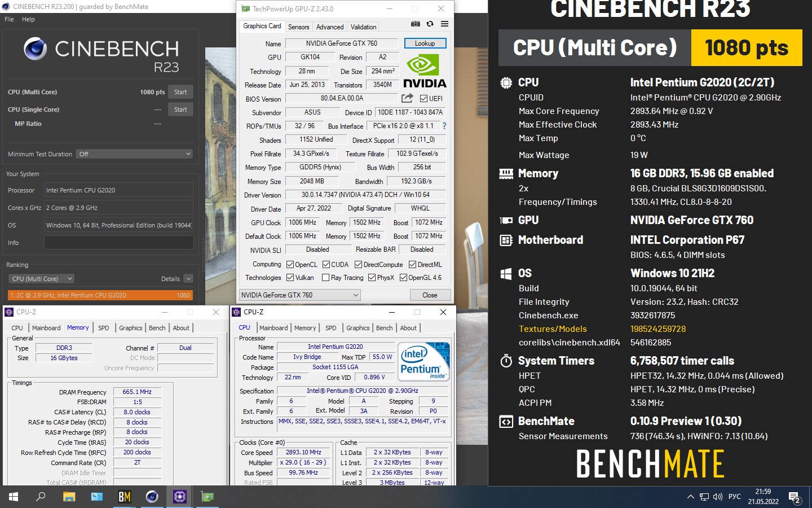Open taskbar search magnifier
The height and width of the screenshot is (508, 812).
click(41, 497)
